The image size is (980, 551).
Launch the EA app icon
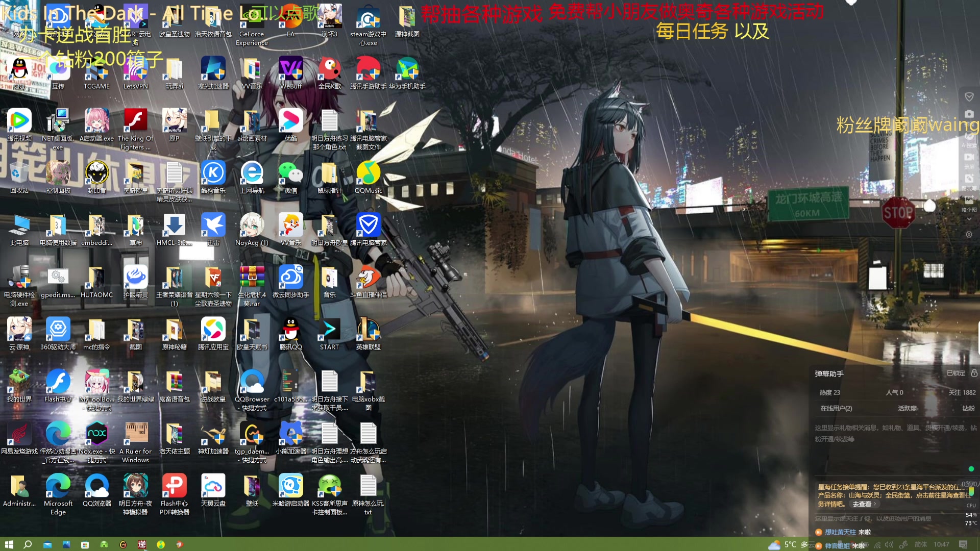point(290,21)
